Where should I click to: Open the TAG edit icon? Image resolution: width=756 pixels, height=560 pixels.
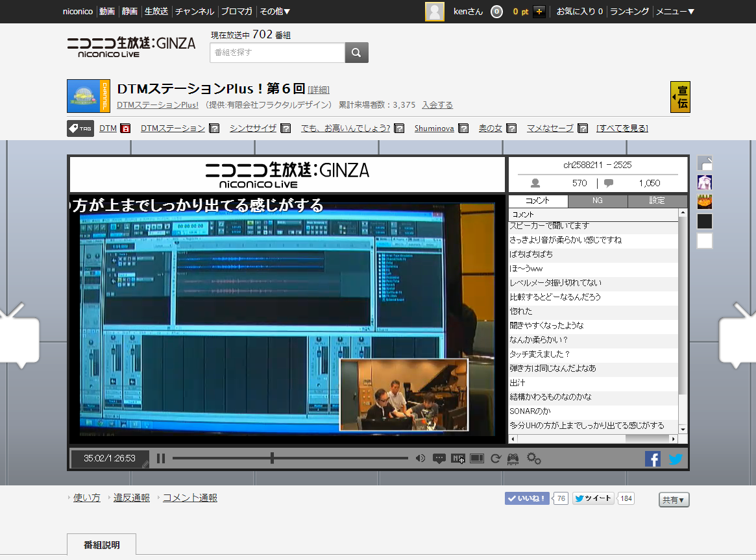(80, 128)
